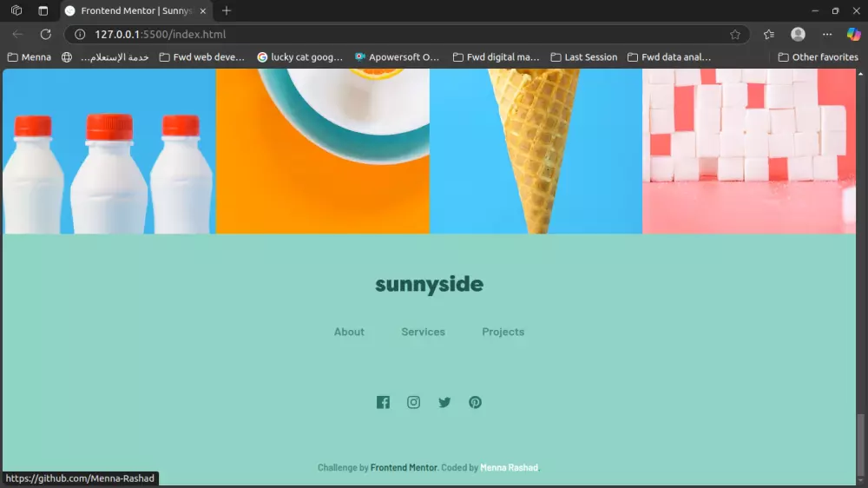Click the sugar cubes gallery image
This screenshot has height=488, width=868.
(749, 151)
